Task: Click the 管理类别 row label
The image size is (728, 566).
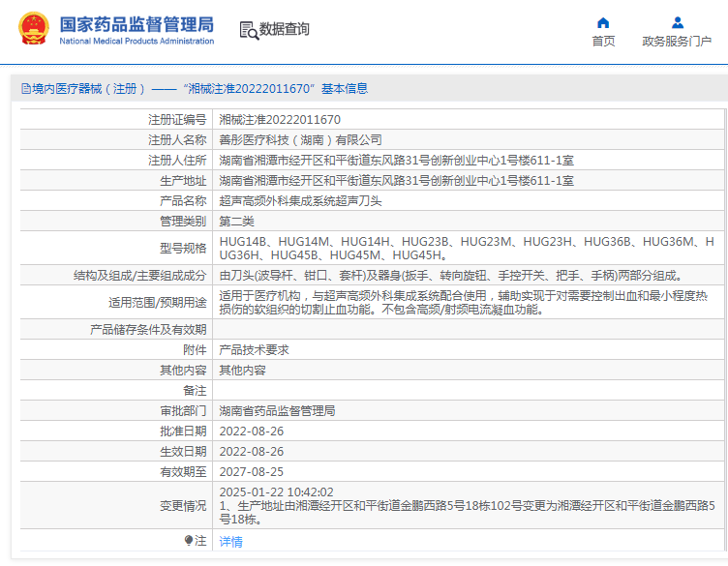Action: (x=183, y=222)
